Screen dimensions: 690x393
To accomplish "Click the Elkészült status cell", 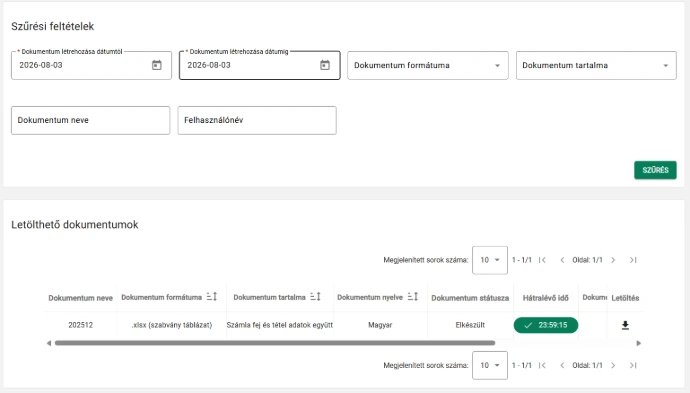I will [x=470, y=325].
